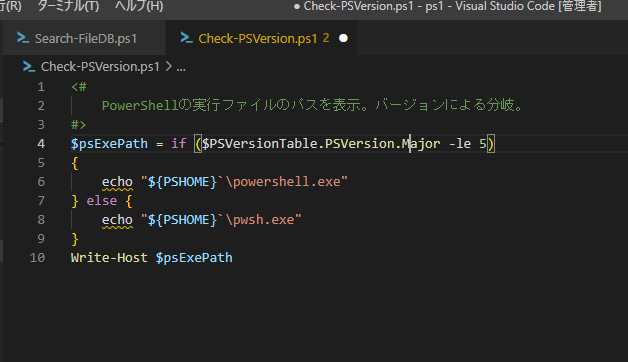This screenshot has height=362, width=628.
Task: Select the Check-PSVersion.ps1 tab
Action: 261,38
